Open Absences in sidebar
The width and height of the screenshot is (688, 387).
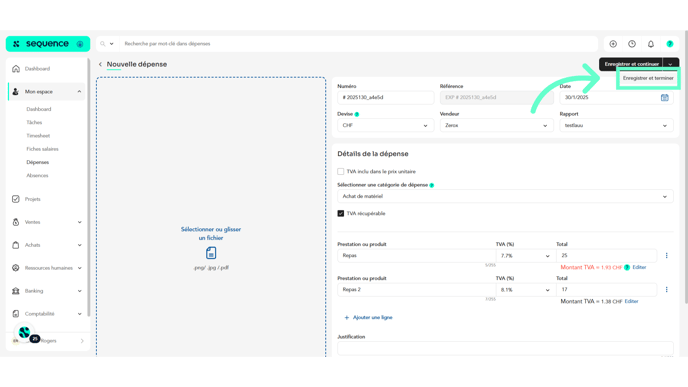click(x=37, y=176)
